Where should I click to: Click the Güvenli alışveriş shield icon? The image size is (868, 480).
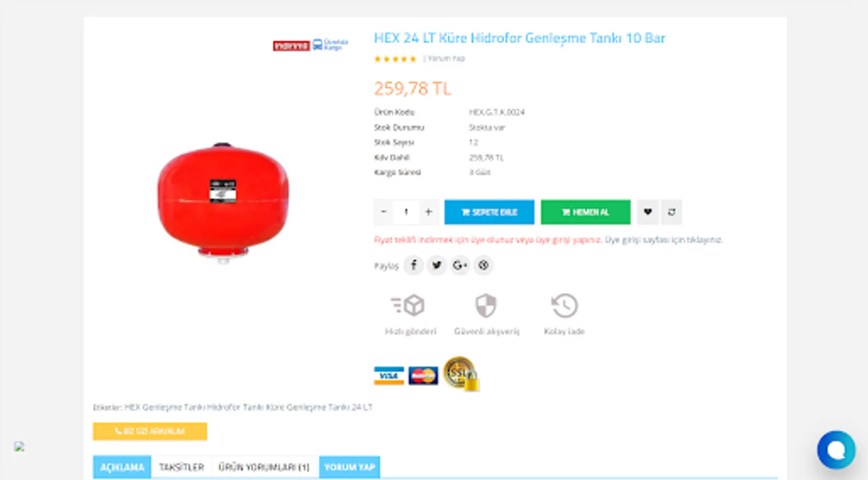click(x=486, y=306)
